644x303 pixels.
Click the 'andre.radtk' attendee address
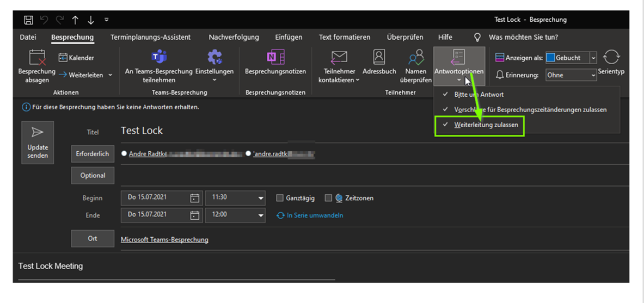click(271, 153)
